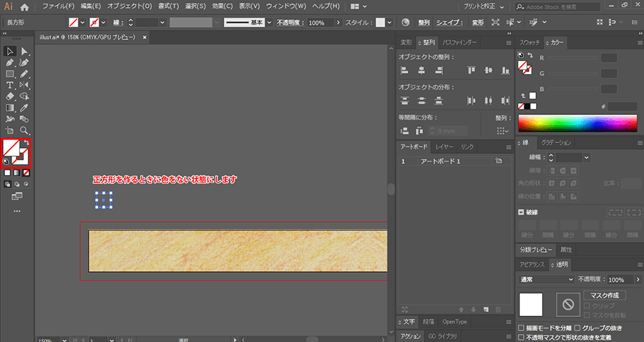Open the Edit Toolbar three-dots button
This screenshot has height=342, width=644.
(x=17, y=211)
